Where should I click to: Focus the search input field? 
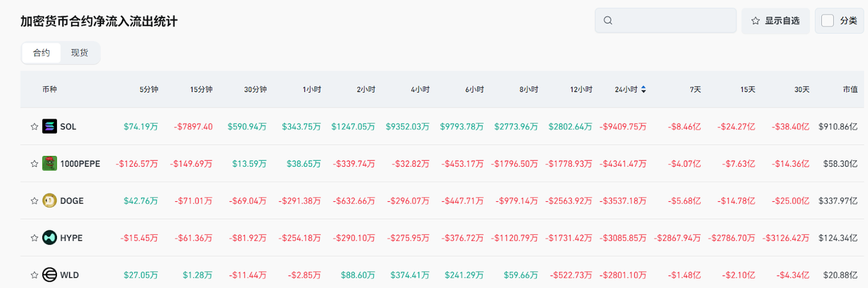[x=671, y=21]
